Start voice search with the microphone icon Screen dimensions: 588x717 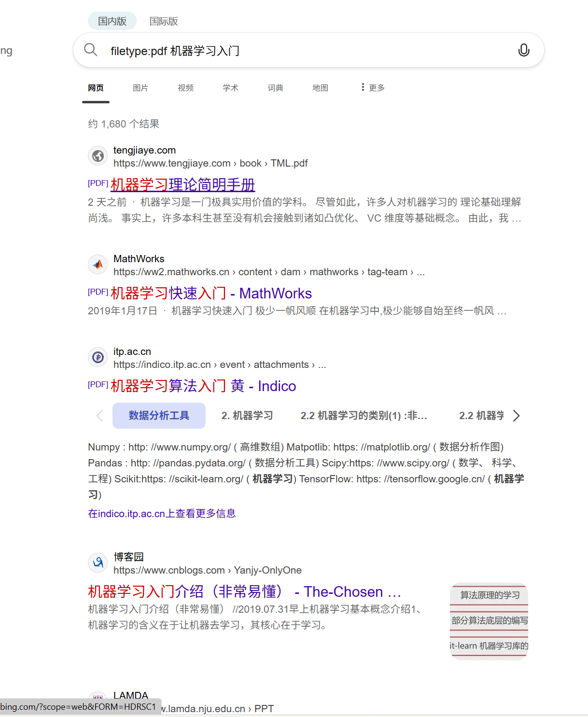coord(524,50)
